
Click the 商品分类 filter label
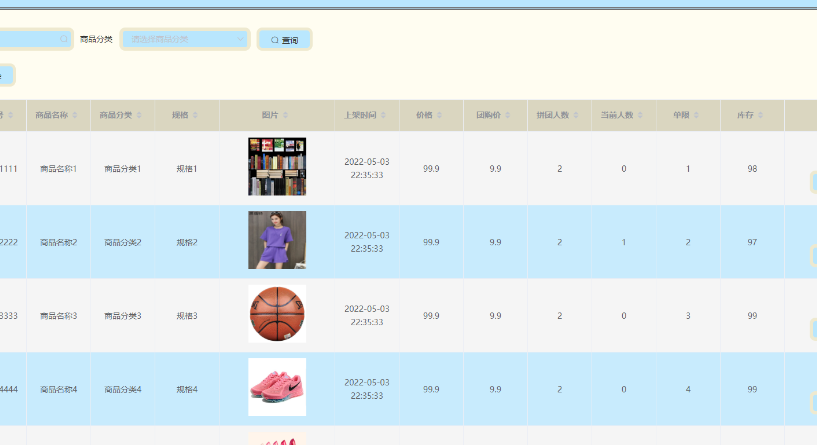pos(96,39)
